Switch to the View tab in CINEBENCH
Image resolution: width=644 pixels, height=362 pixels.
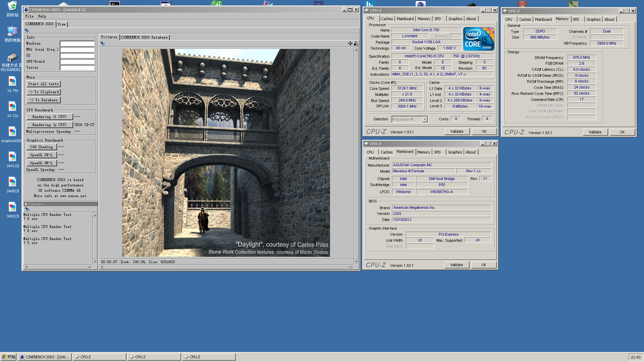pyautogui.click(x=61, y=24)
